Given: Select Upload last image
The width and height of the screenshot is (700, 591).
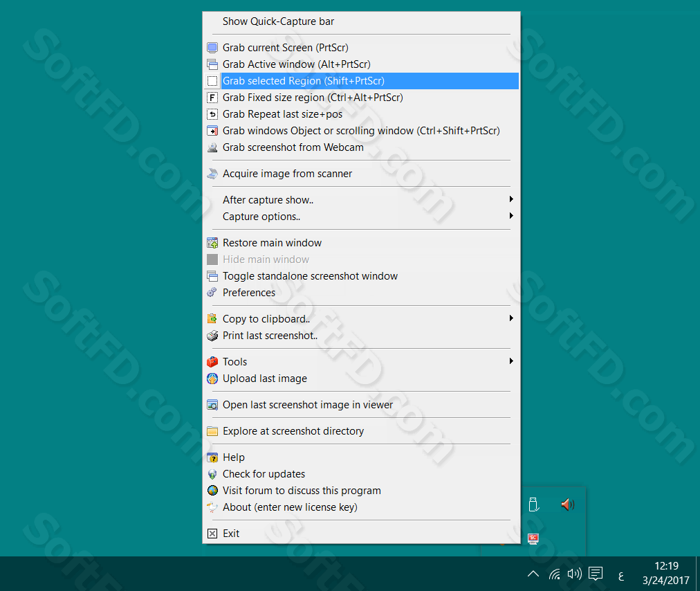Looking at the screenshot, I should [361, 379].
